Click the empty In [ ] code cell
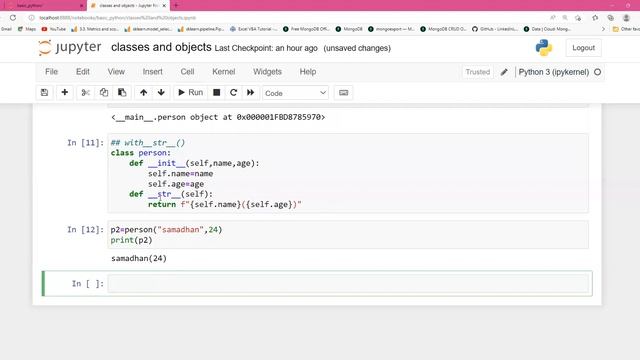Screen dimensions: 640x360 [x=348, y=283]
